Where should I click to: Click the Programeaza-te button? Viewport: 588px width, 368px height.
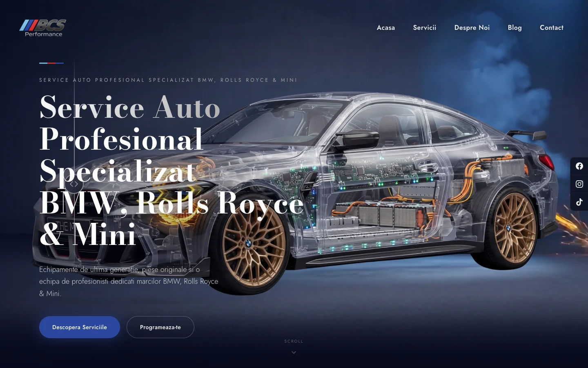click(x=160, y=327)
